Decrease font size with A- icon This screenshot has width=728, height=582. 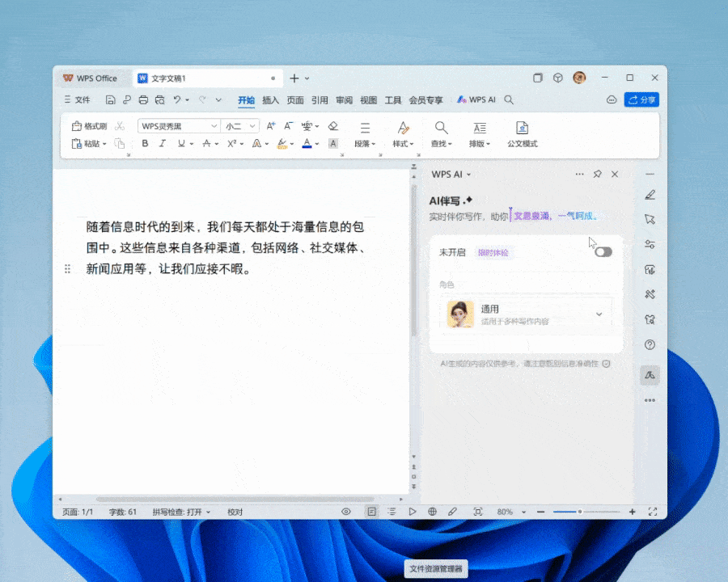288,126
